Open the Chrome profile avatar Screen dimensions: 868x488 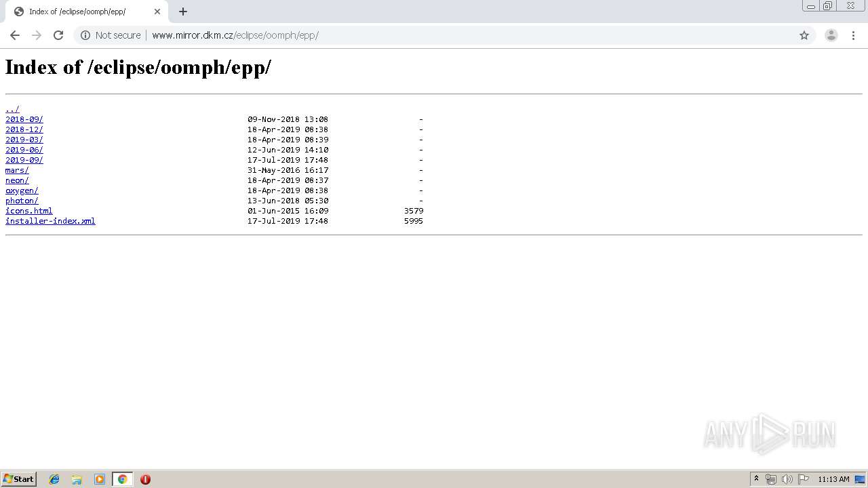[x=831, y=35]
